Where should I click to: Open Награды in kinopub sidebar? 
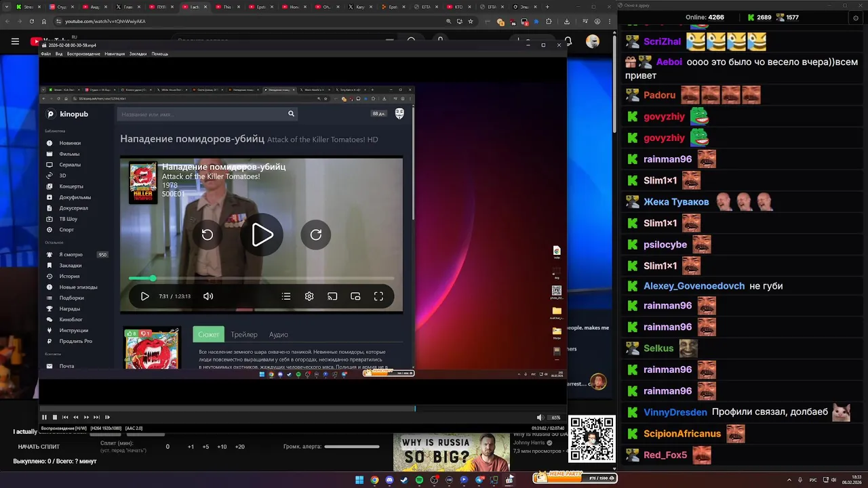(x=69, y=309)
